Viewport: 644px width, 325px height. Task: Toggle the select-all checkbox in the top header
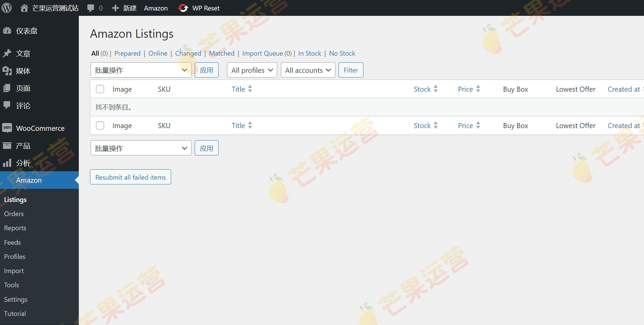point(100,89)
